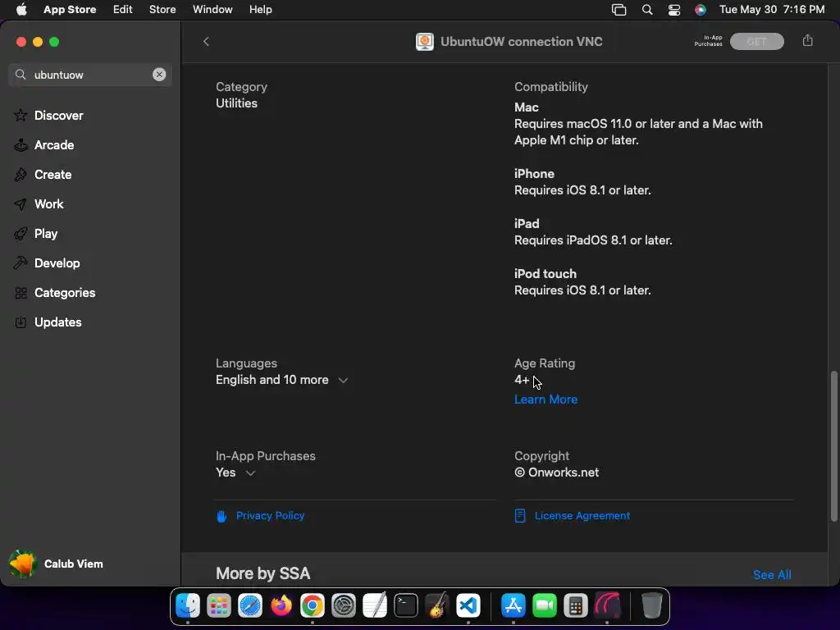Click the vertical scrollbar thumb

click(833, 445)
